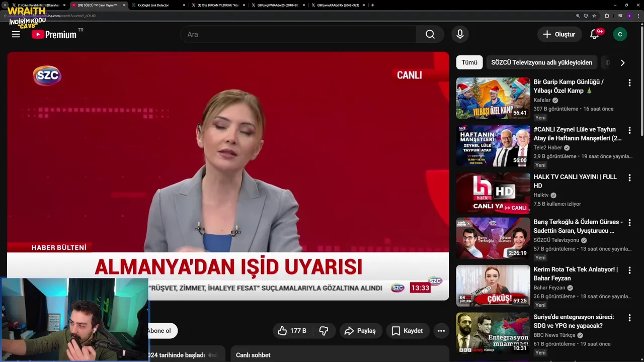Open Halk TV live stream thumbnail
The width and height of the screenshot is (644, 362).
[x=493, y=193]
